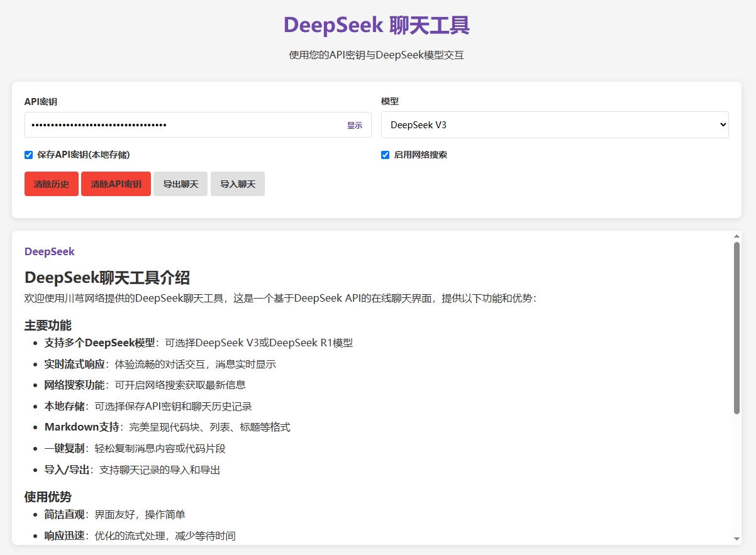This screenshot has height=555, width=756.
Task: Click the 导出聊天 button
Action: [181, 184]
